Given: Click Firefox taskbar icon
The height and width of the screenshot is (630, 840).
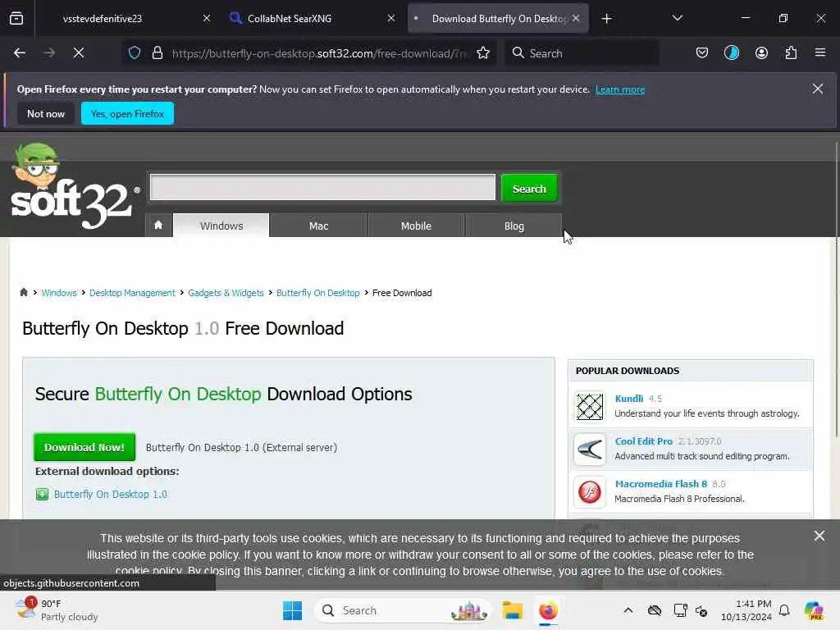Looking at the screenshot, I should (x=548, y=610).
